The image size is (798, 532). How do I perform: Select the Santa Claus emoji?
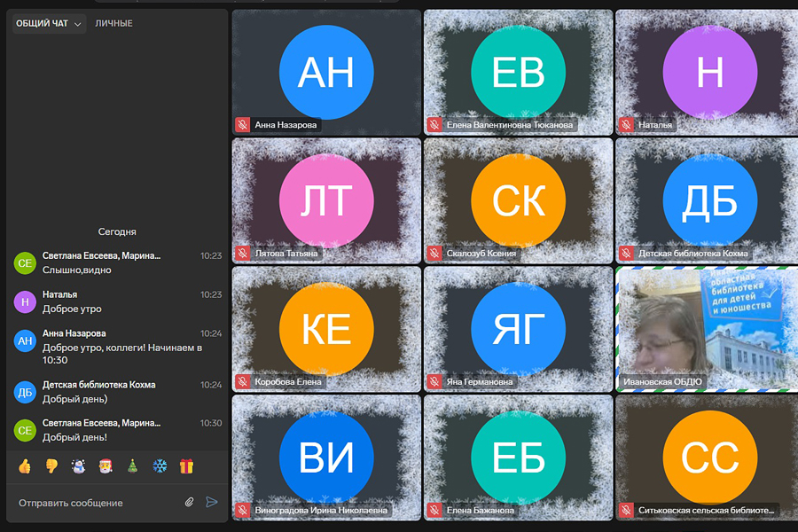click(x=106, y=465)
